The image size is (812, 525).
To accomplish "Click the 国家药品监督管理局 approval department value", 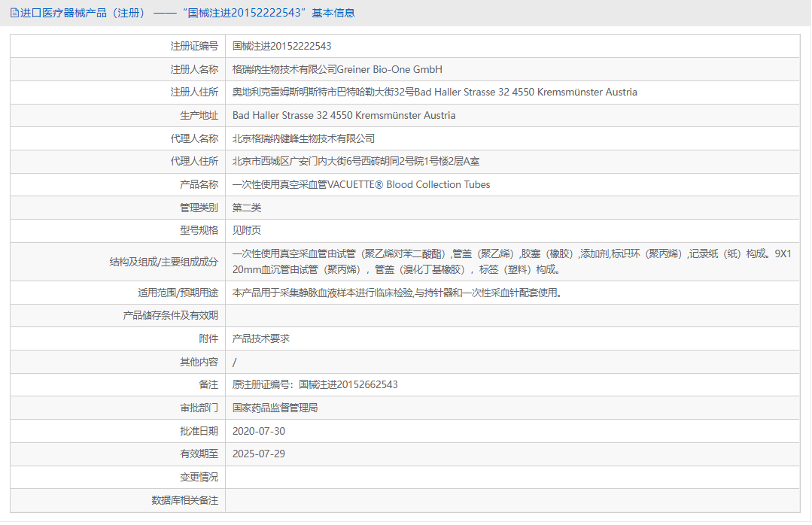I will click(275, 408).
